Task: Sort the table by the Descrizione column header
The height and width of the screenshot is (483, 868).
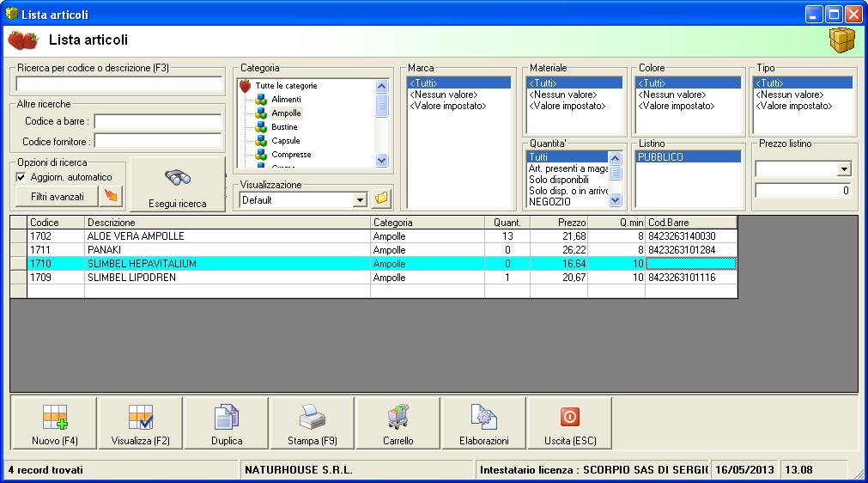Action: [x=227, y=223]
